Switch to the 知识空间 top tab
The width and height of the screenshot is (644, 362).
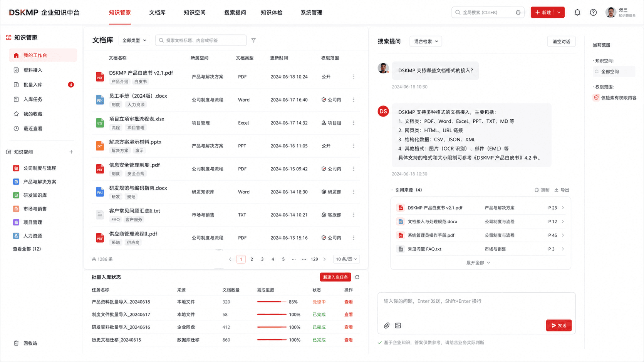pos(195,12)
